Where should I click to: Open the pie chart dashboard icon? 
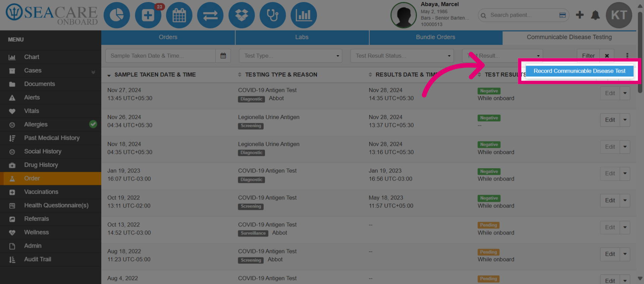pyautogui.click(x=117, y=15)
